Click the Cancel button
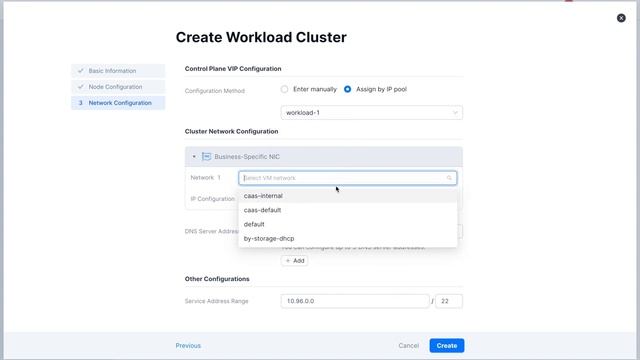 pyautogui.click(x=409, y=346)
